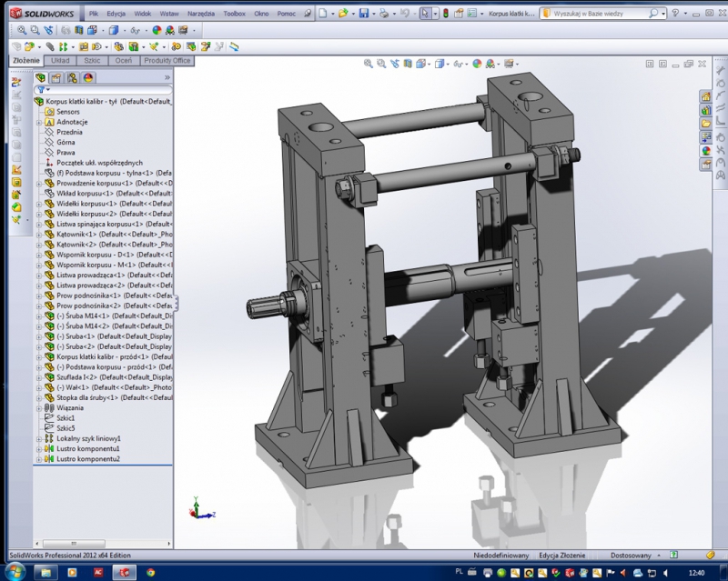The width and height of the screenshot is (728, 581).
Task: Open the Narzędzia menu
Action: pos(202,15)
